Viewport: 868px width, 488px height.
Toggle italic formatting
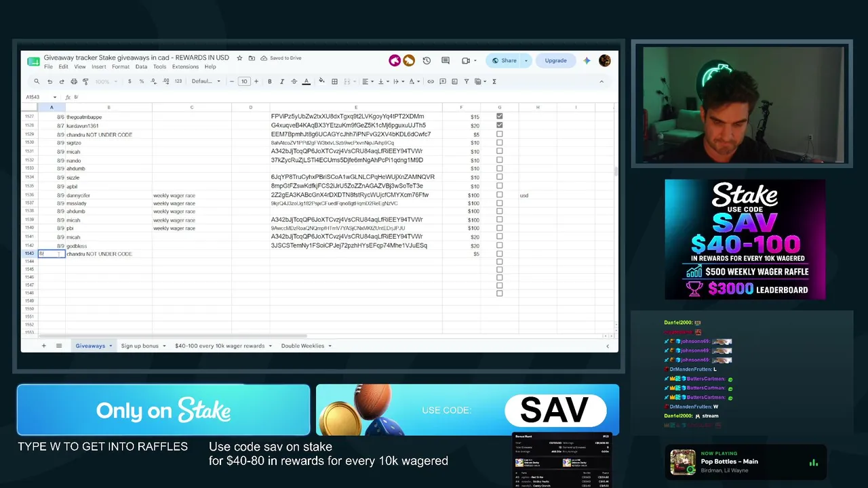point(281,81)
